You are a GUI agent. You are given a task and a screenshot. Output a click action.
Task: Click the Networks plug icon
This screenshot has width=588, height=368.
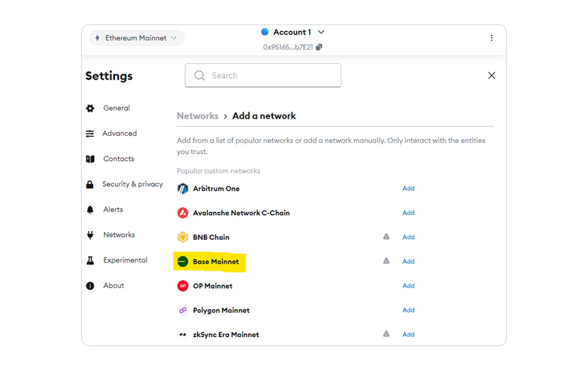[90, 235]
